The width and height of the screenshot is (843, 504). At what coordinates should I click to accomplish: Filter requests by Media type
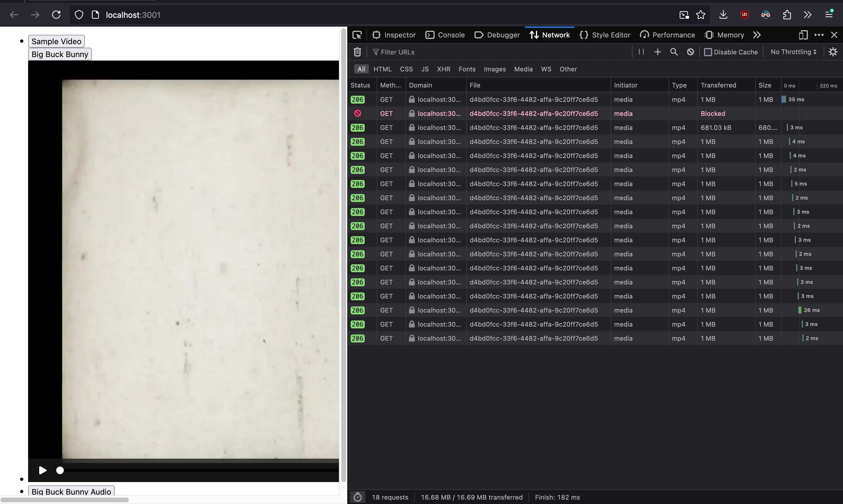[523, 69]
